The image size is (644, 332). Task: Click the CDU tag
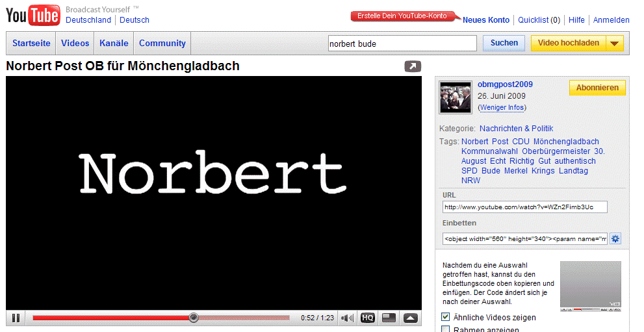click(x=521, y=142)
